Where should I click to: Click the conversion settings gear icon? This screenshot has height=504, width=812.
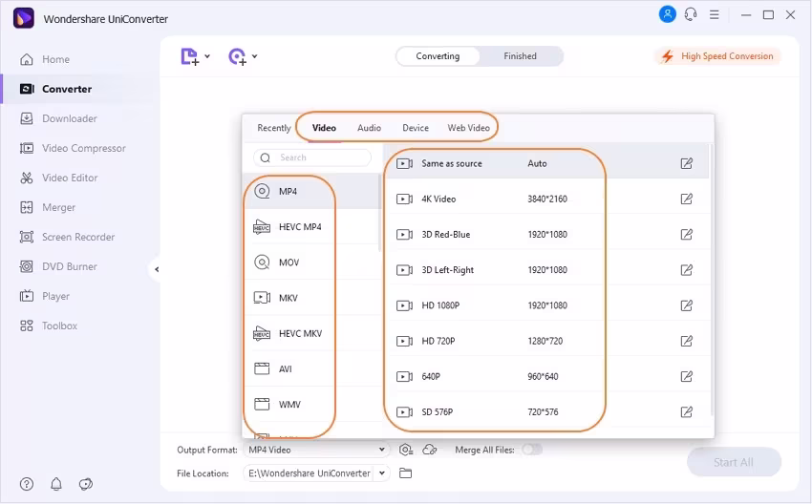(x=406, y=450)
